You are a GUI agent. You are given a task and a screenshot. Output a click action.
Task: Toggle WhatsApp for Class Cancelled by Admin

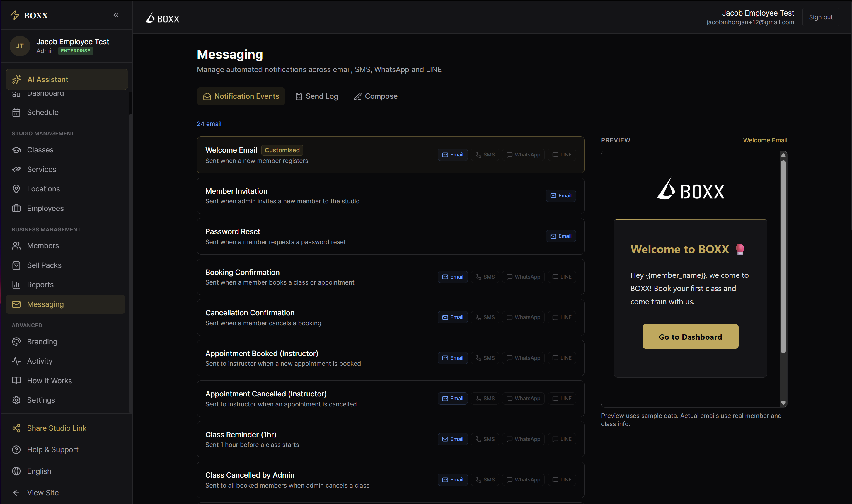[523, 480]
